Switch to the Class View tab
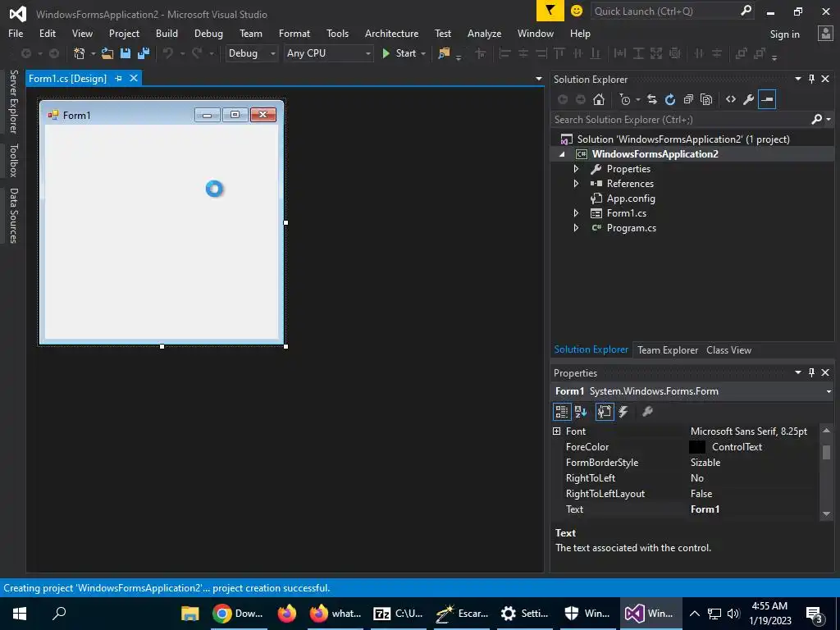The image size is (840, 630). 728,349
